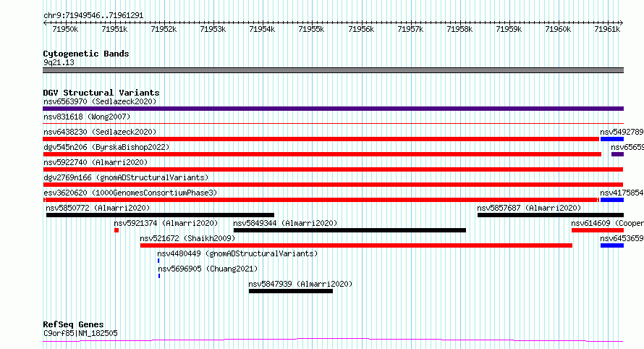Select the red dgv545n206 variant bar
This screenshot has width=644, height=349.
(x=322, y=154)
